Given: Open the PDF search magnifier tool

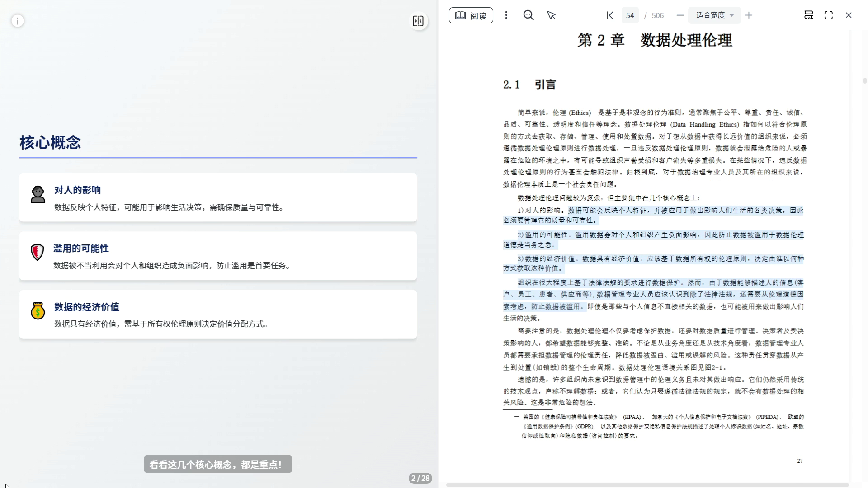Looking at the screenshot, I should tap(528, 15).
